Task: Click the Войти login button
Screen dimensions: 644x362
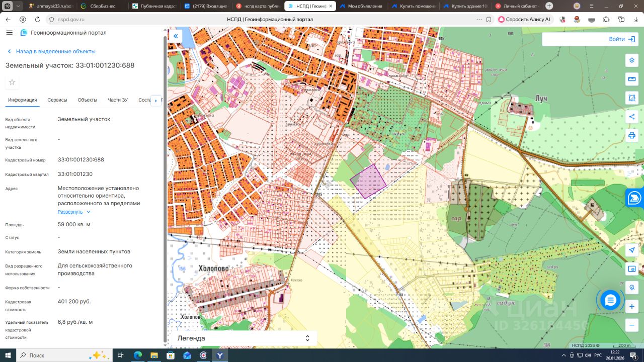Action: pyautogui.click(x=623, y=39)
